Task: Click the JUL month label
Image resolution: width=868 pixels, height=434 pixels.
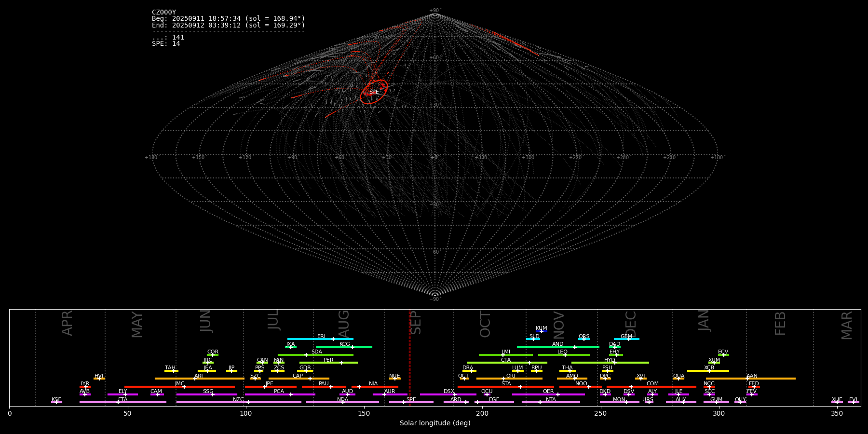Action: (273, 319)
